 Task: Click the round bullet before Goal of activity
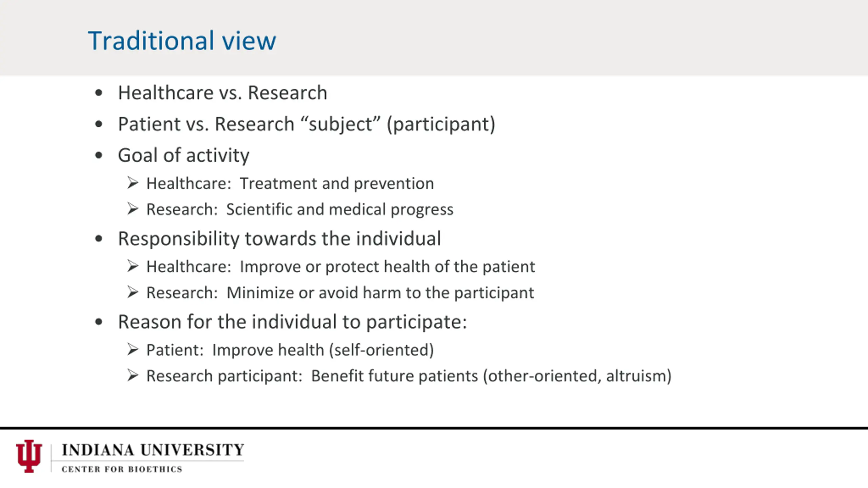[99, 156]
